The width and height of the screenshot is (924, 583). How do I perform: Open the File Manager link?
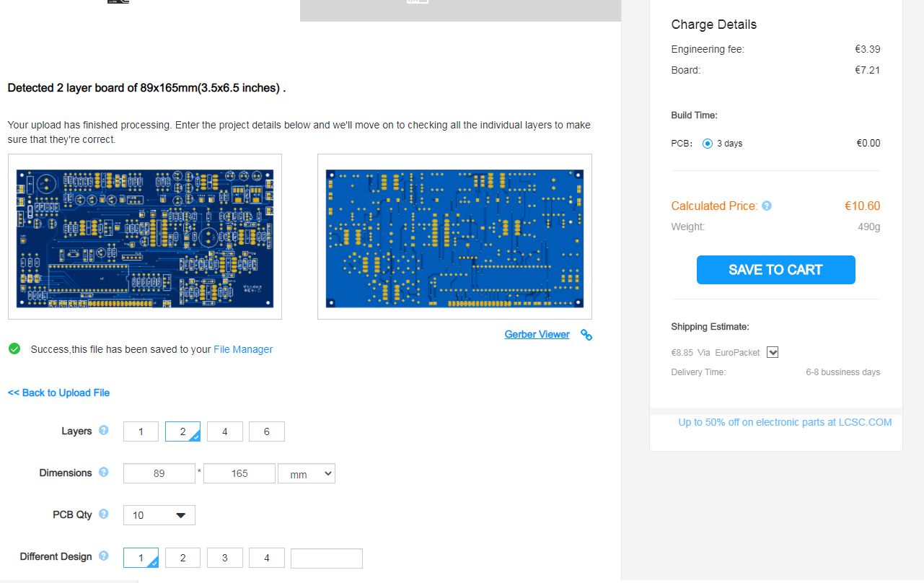tap(243, 349)
